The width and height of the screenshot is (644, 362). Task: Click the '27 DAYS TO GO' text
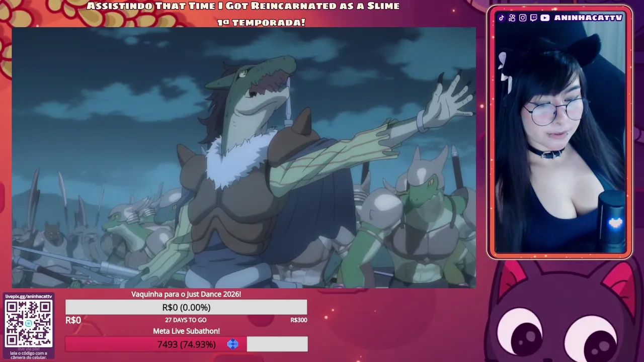[186, 320]
